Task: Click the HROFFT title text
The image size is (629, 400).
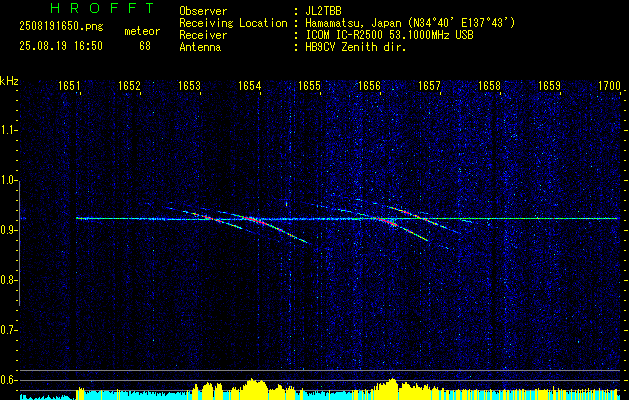Action: tap(103, 8)
